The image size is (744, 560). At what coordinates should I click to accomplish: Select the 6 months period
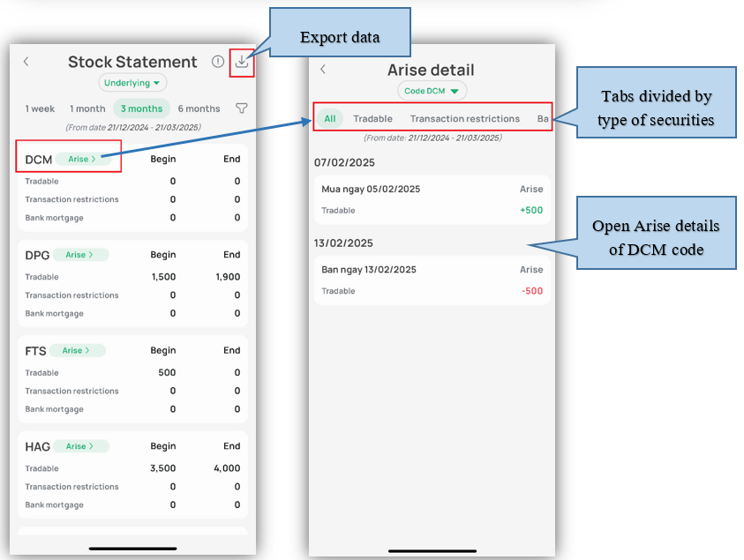click(199, 108)
